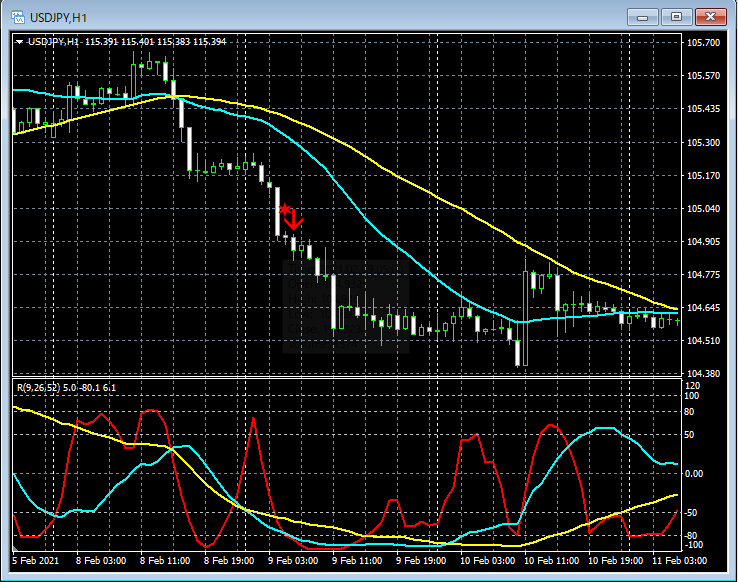
Task: Click the '10 Feb 11:00' time axis label
Action: tap(552, 561)
